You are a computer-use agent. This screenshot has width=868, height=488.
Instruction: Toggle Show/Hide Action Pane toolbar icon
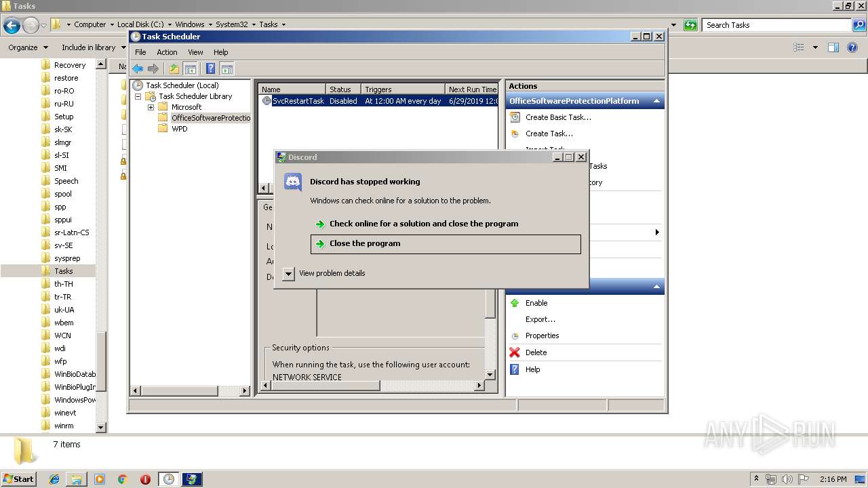tap(227, 68)
